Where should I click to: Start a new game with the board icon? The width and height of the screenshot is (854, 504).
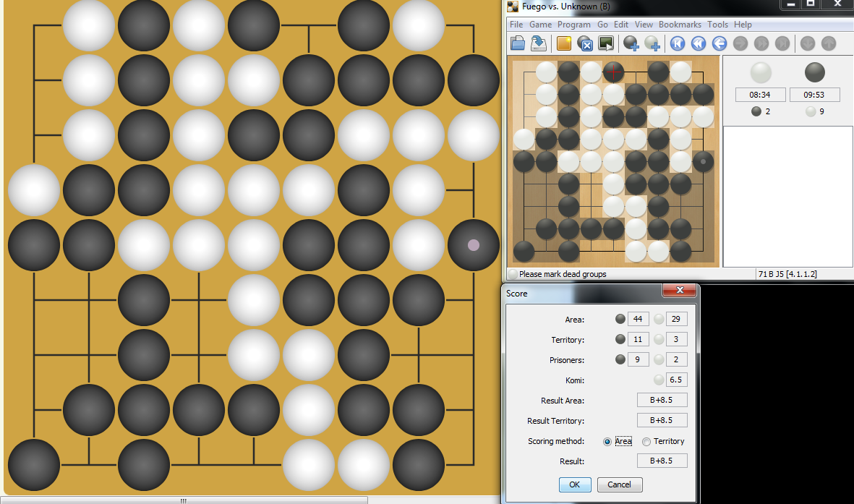(x=564, y=43)
